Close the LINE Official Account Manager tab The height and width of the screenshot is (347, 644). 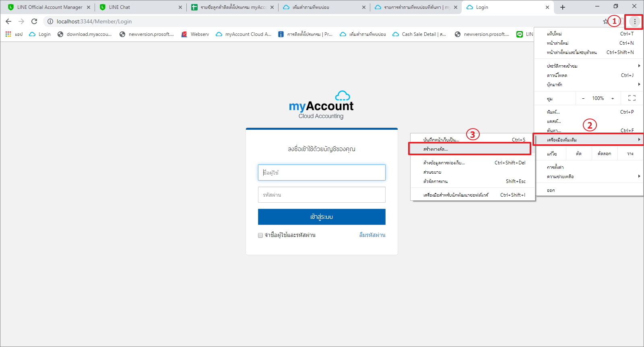coord(89,7)
